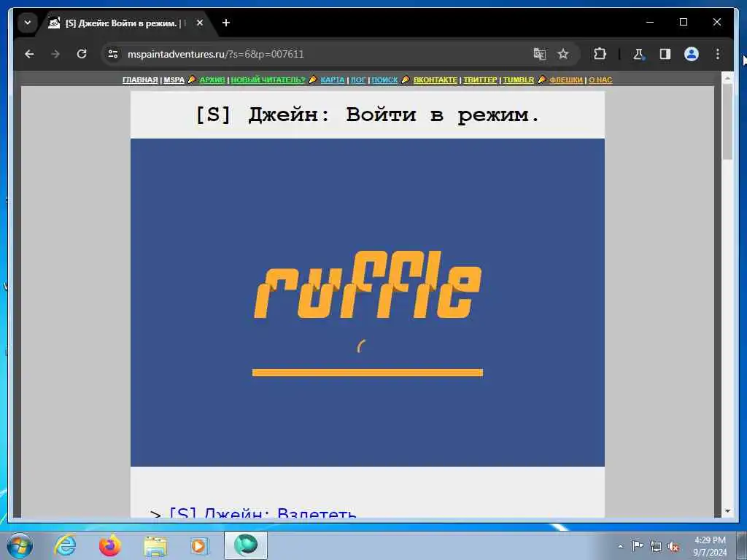Viewport: 747px width, 560px height.
Task: Click the Google Translate icon
Action: tap(539, 54)
